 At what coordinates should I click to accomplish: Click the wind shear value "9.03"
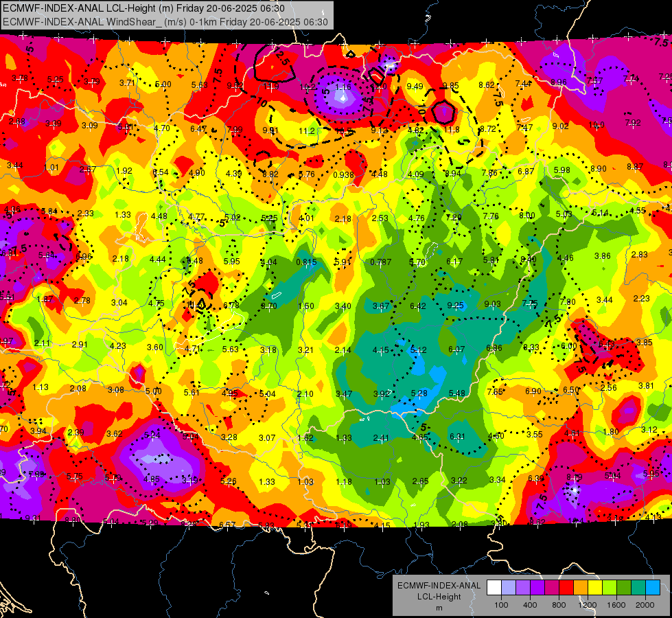coord(492,304)
